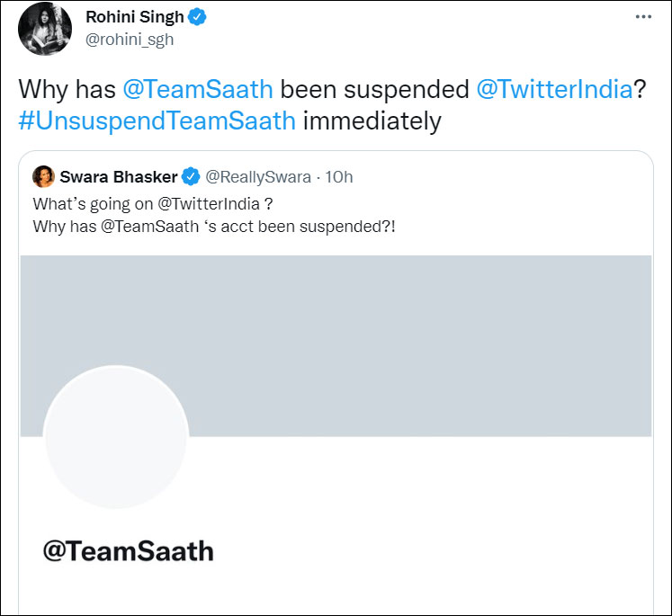672x616 pixels.
Task: Click the blank circular profile photo placeholder
Action: (x=115, y=437)
